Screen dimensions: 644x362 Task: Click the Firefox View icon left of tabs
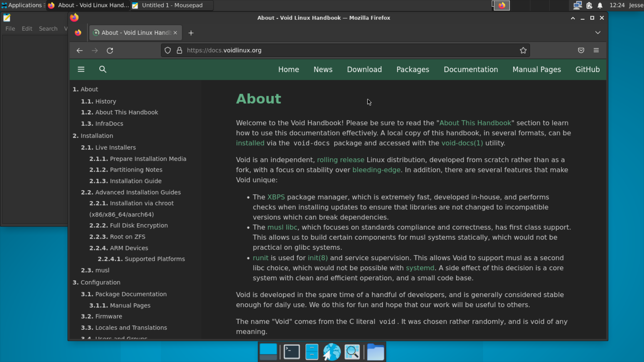(78, 33)
